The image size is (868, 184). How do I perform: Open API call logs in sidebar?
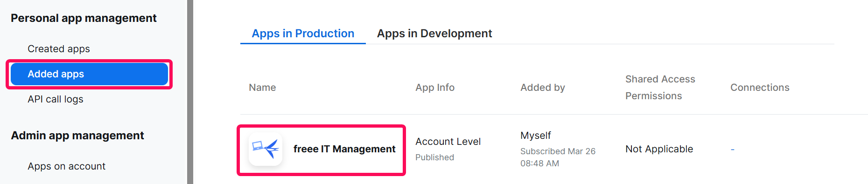(x=56, y=99)
